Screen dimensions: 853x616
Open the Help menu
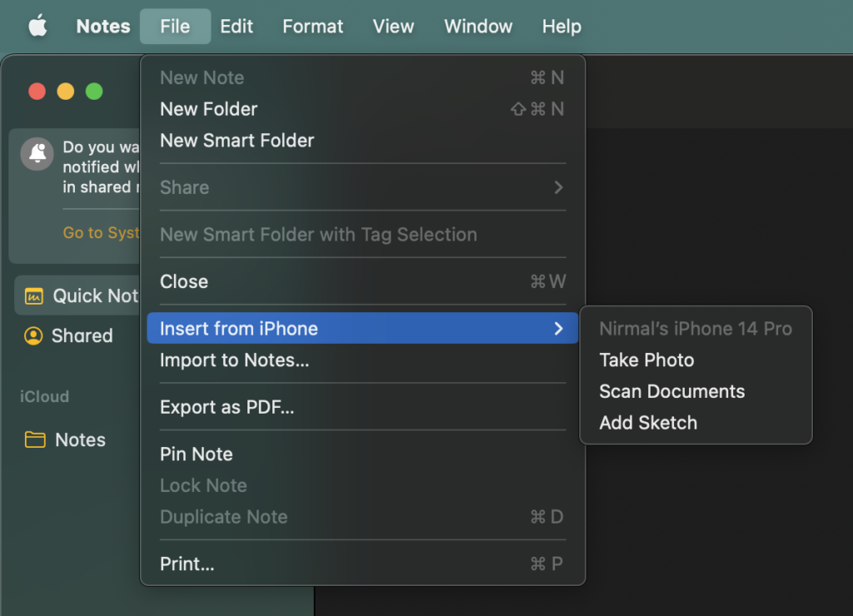coord(561,26)
